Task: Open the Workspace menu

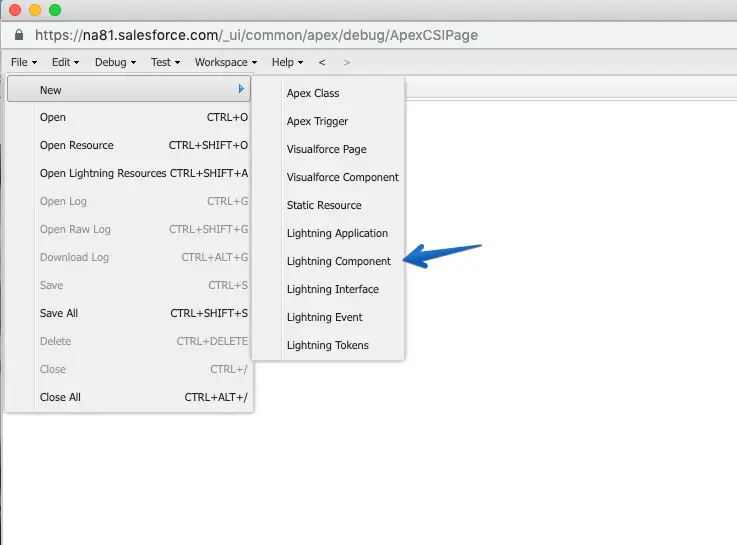Action: [226, 62]
